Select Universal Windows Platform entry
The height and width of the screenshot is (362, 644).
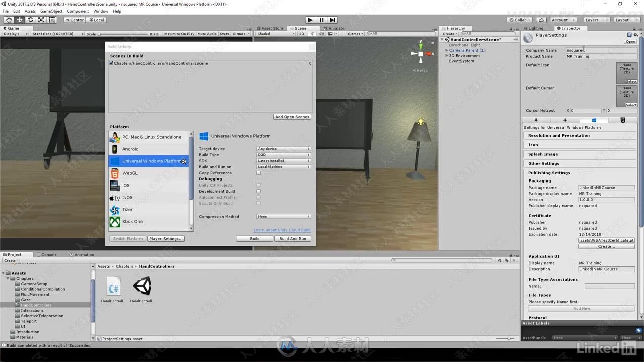point(149,161)
